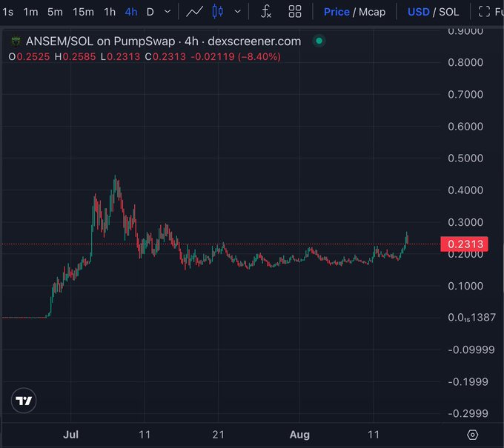Set denomination to SOL
Image resolution: width=504 pixels, height=448 pixels.
[448, 12]
